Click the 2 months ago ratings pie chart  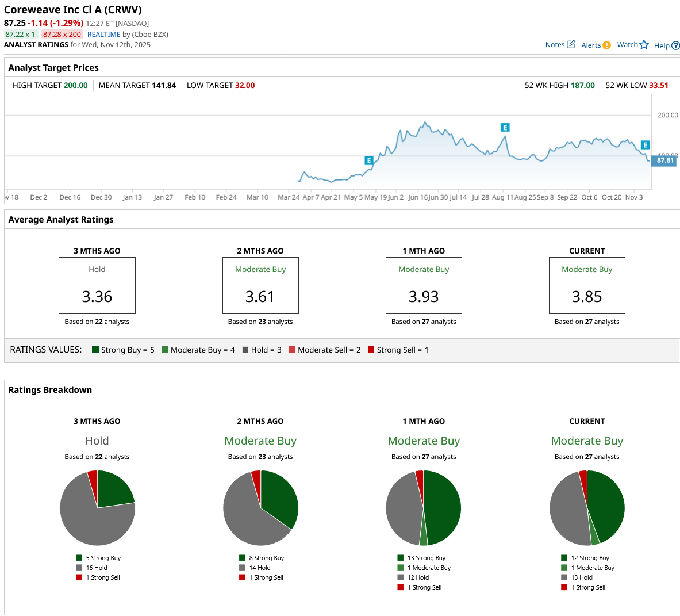(x=260, y=507)
